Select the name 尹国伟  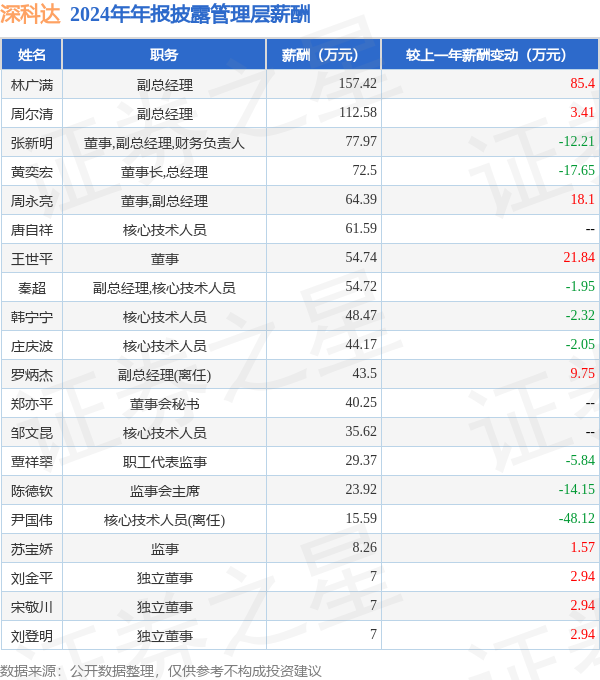click(x=32, y=520)
